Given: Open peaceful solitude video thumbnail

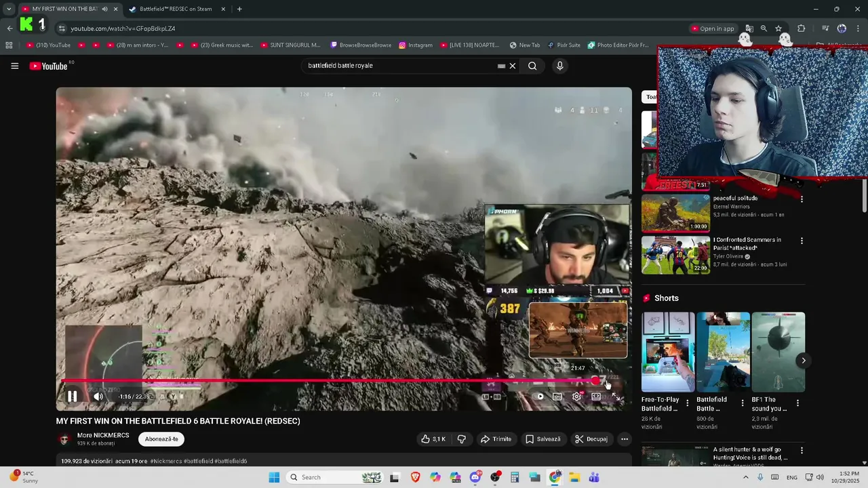Looking at the screenshot, I should (675, 213).
